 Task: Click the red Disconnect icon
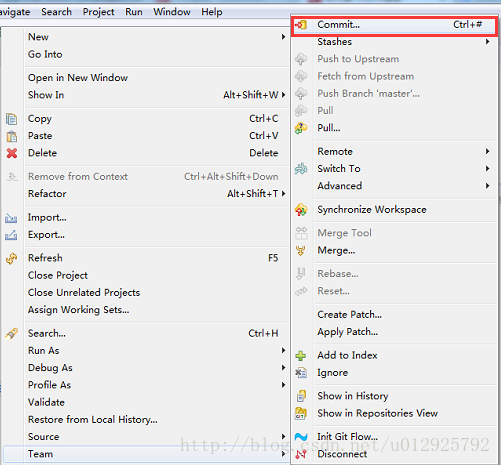301,454
